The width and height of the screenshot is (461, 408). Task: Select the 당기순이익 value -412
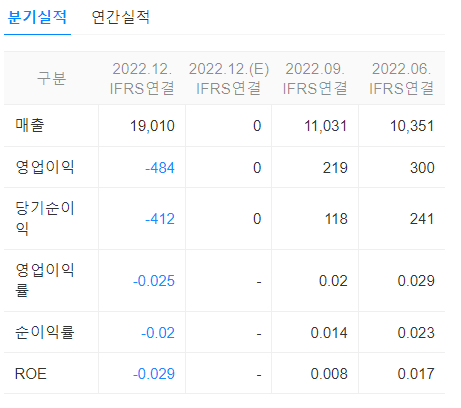160,219
